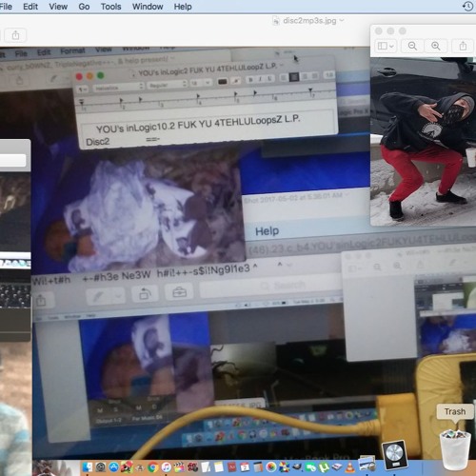Open the Window menu

(148, 7)
